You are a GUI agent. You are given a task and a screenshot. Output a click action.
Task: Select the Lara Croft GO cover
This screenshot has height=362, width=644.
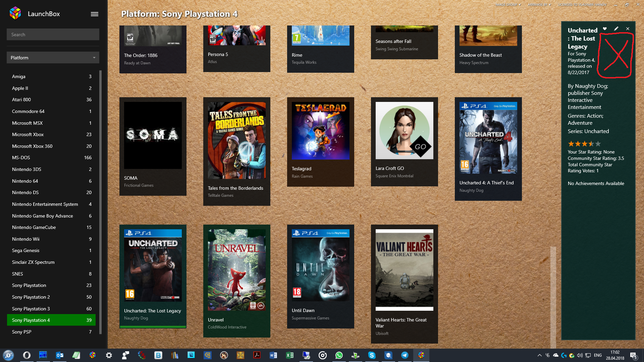[405, 131]
